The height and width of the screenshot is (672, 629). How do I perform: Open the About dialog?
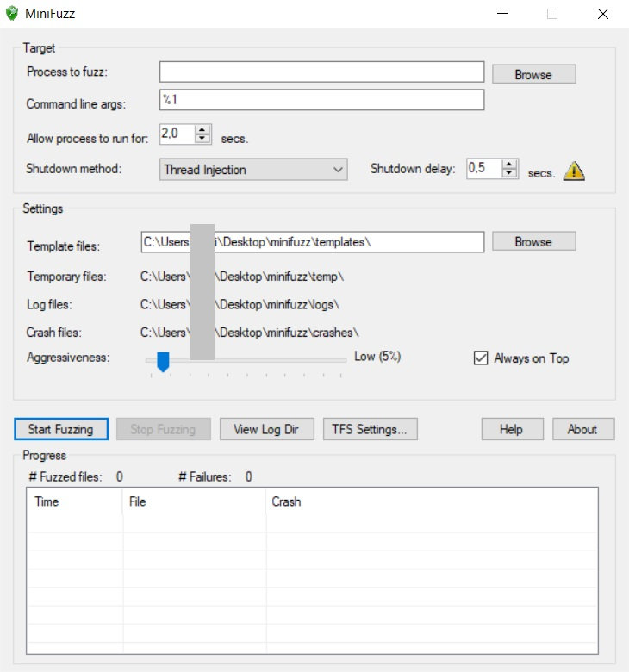pyautogui.click(x=583, y=429)
